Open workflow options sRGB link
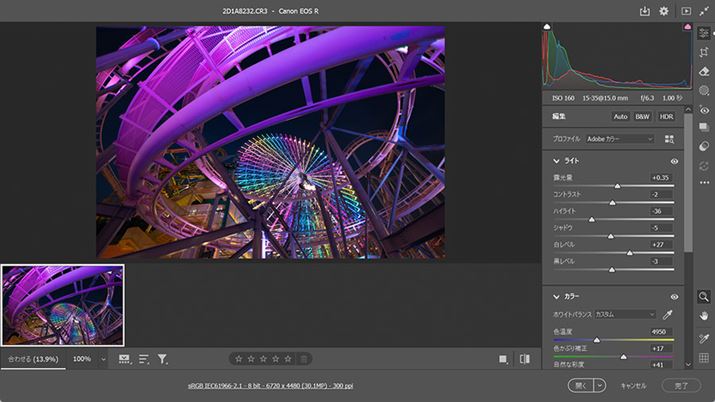This screenshot has height=402, width=715. [x=270, y=386]
